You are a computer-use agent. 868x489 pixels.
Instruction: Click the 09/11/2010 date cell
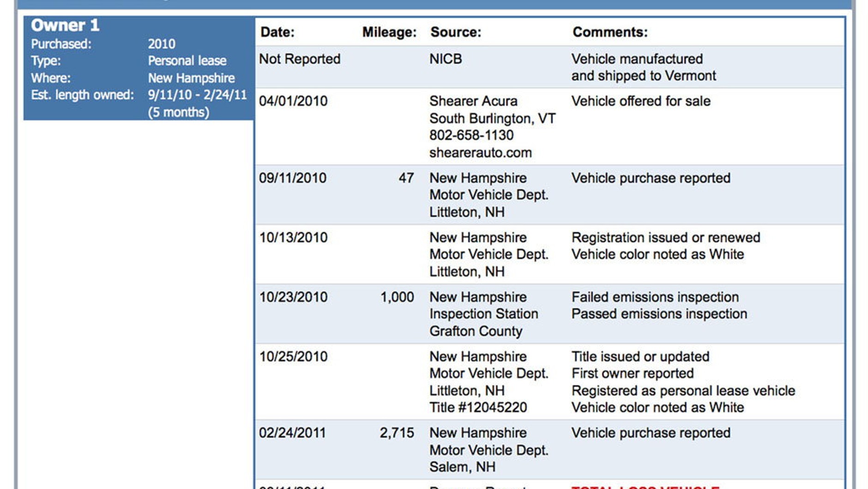click(293, 178)
